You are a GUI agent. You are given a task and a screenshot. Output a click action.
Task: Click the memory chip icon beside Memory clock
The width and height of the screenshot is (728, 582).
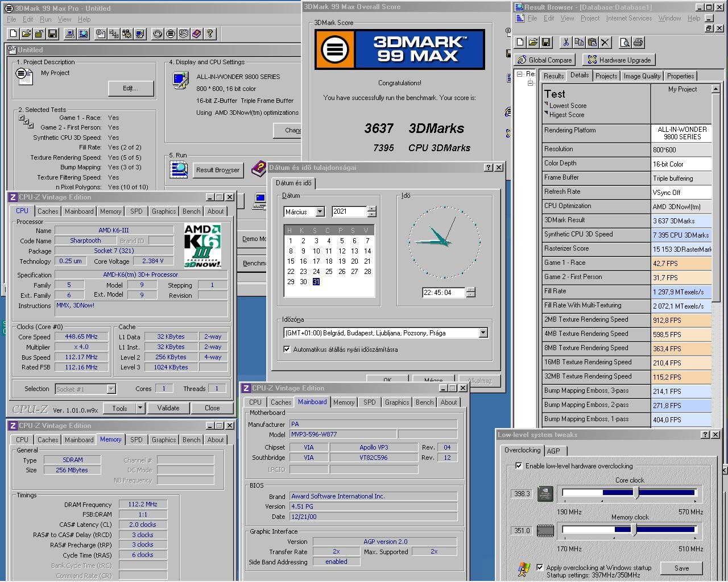(x=545, y=531)
